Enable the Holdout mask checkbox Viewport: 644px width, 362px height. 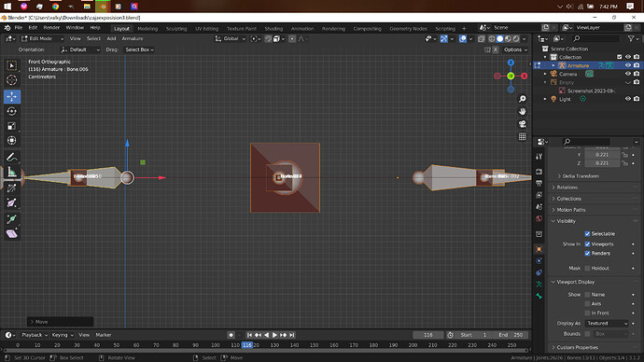[587, 268]
